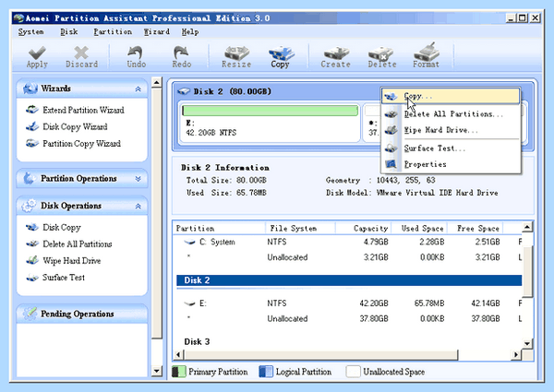Click the Capacity column header
Viewport: 554px width, 392px height.
point(363,229)
